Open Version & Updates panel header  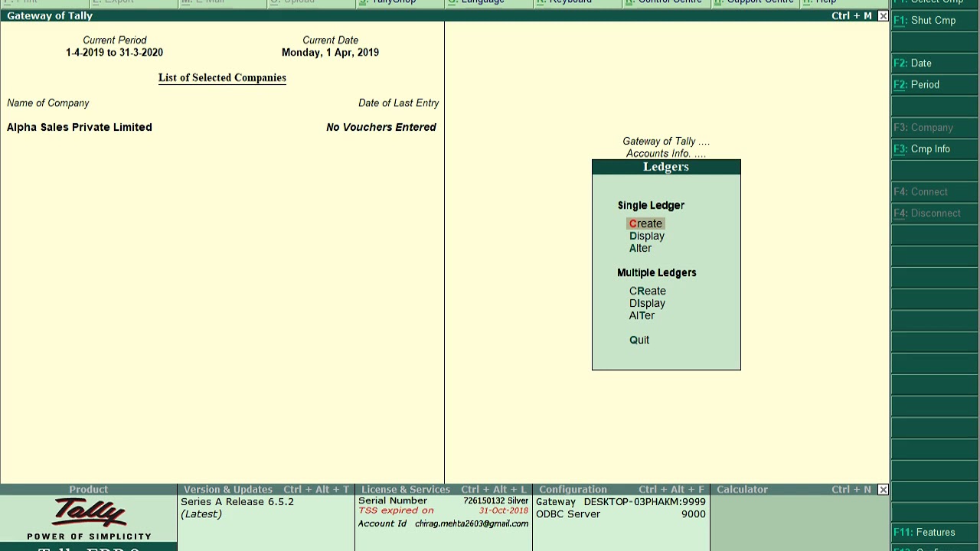[266, 490]
